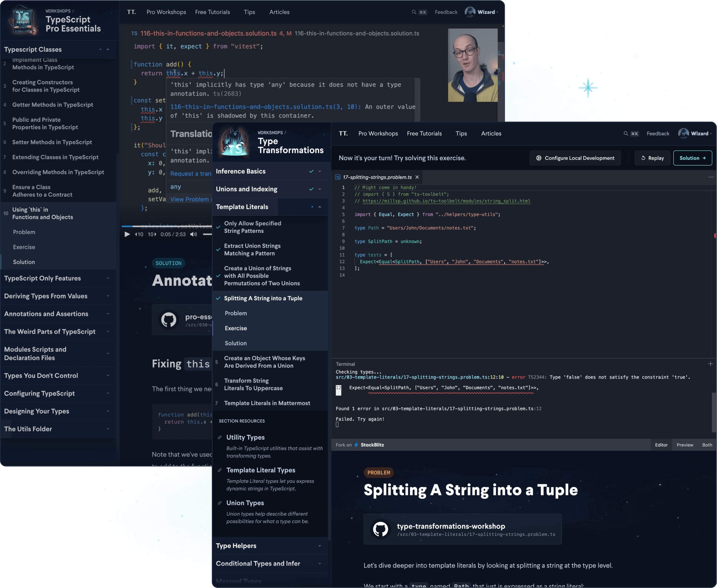Expand Deriving Types From Values section
The image size is (717, 588).
[x=58, y=296]
